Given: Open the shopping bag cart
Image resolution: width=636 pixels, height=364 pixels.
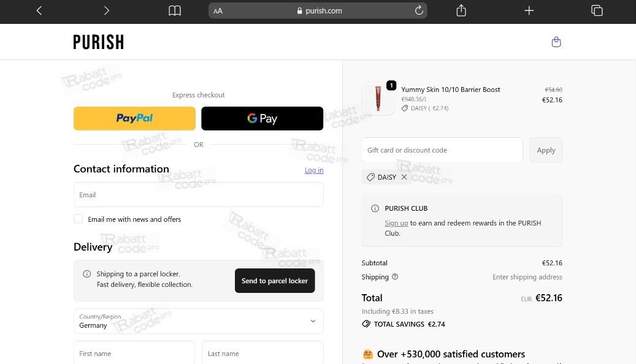Looking at the screenshot, I should click(x=556, y=42).
